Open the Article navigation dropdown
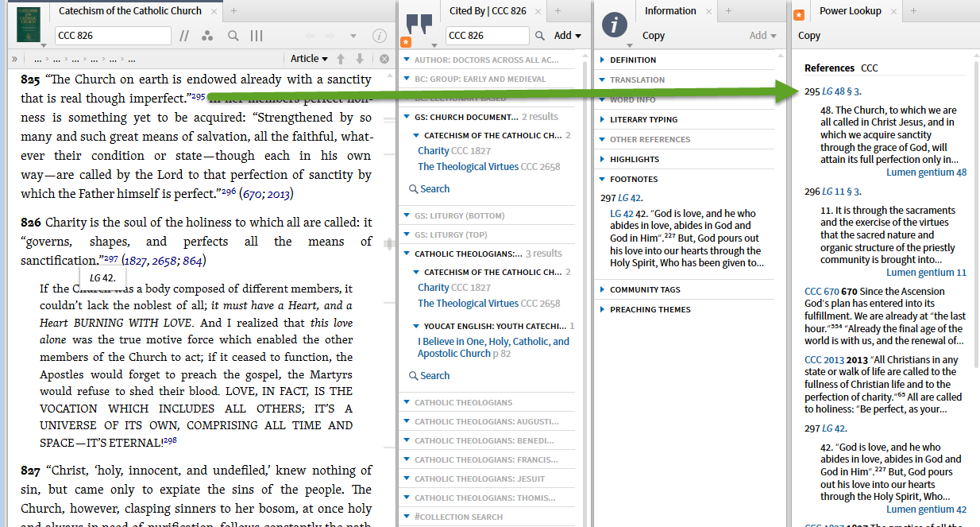The height and width of the screenshot is (527, 980). pyautogui.click(x=309, y=59)
